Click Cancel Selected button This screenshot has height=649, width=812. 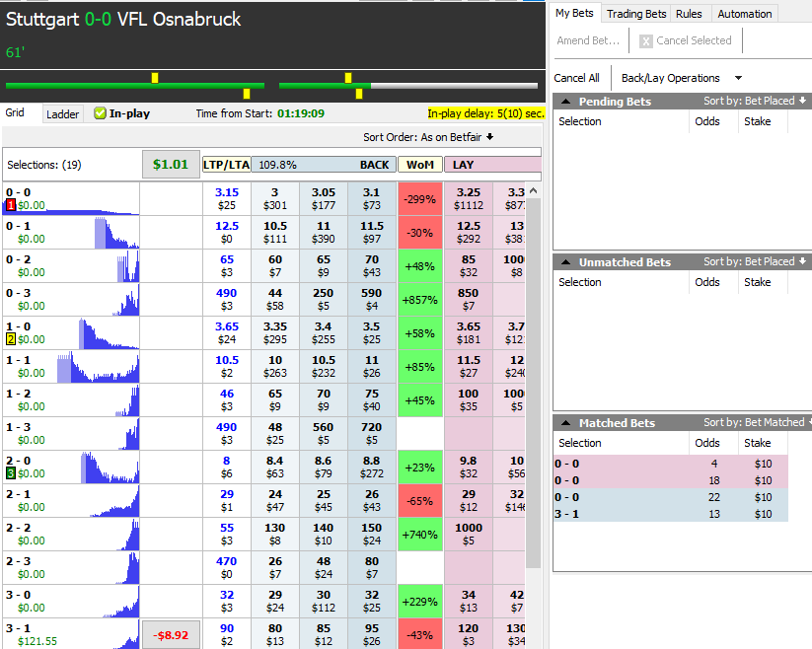pos(686,40)
